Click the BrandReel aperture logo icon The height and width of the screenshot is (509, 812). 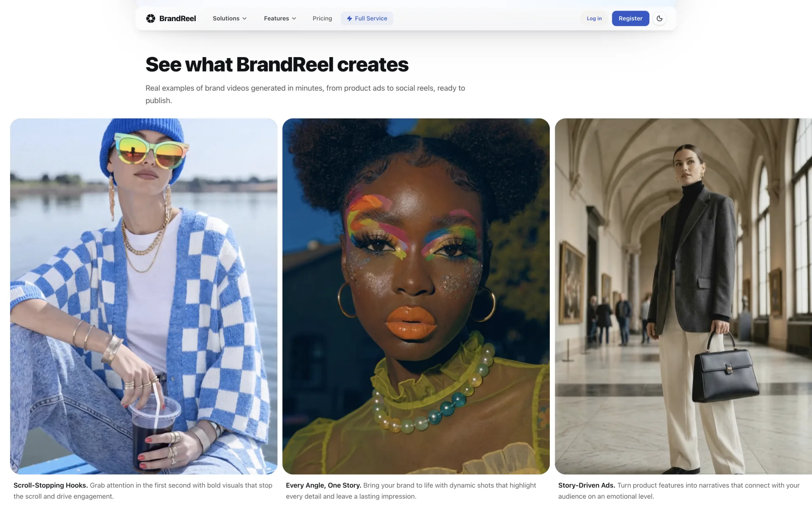tap(151, 19)
